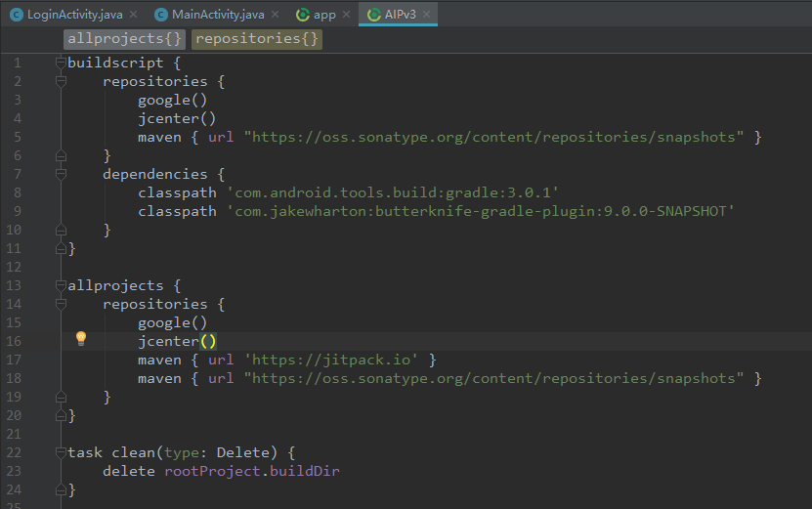Viewport: 812px width, 509px height.
Task: Click the fold end marker on line 10
Action: [x=61, y=230]
